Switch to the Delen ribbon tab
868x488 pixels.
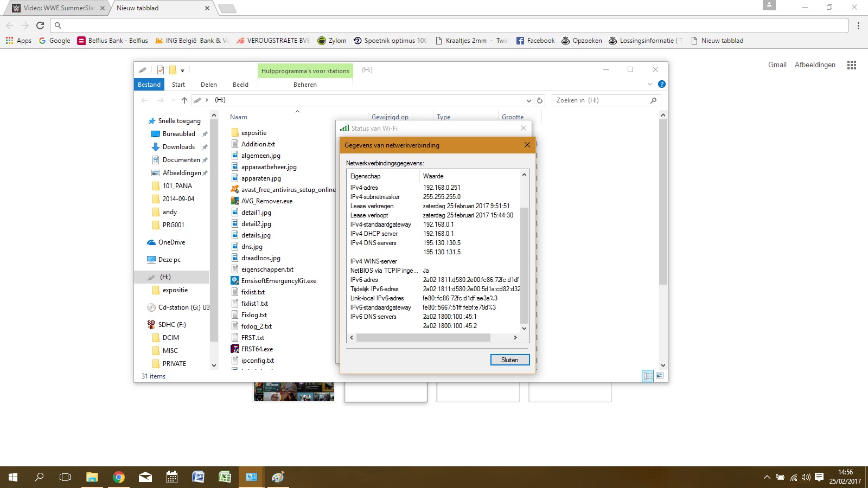[209, 85]
